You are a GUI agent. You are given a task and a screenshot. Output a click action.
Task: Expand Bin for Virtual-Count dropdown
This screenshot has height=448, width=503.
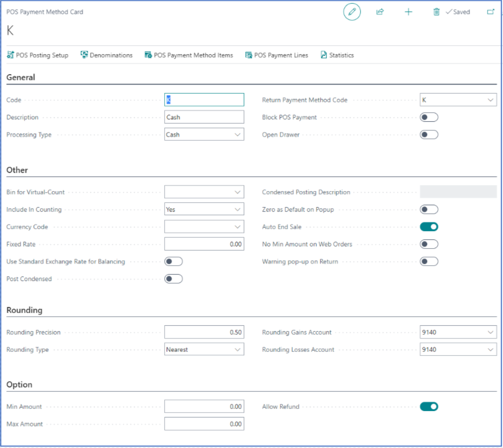click(x=238, y=192)
